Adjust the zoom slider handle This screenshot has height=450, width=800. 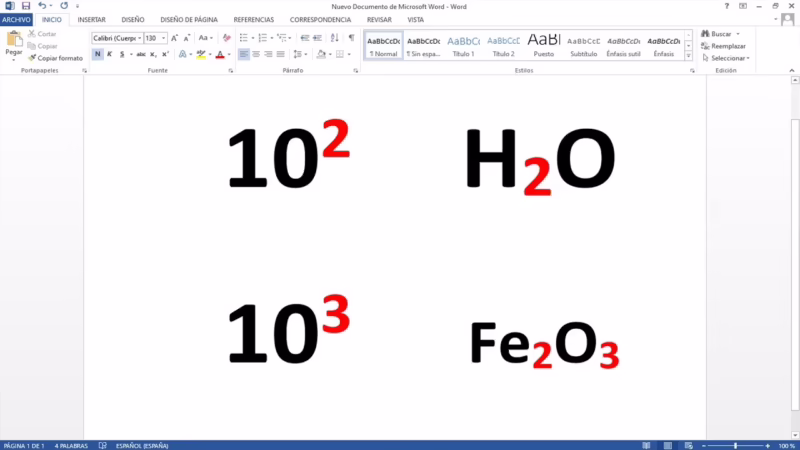click(735, 446)
